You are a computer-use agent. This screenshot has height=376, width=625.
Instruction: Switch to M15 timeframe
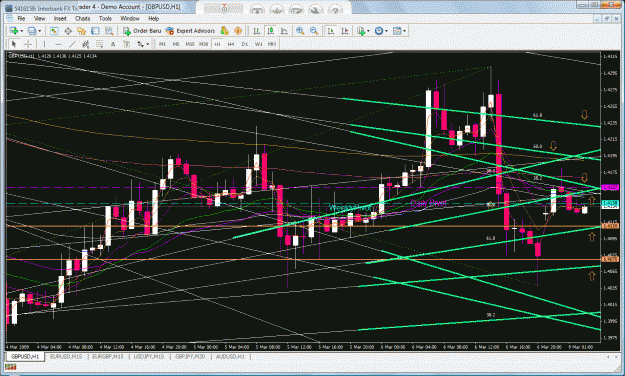point(190,44)
